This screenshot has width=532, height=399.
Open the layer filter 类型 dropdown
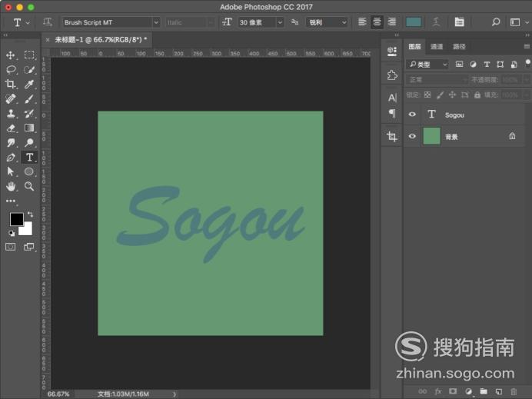[427, 64]
